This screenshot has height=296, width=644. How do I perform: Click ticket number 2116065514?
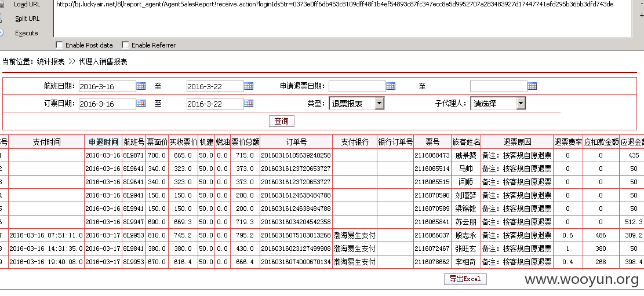432,169
